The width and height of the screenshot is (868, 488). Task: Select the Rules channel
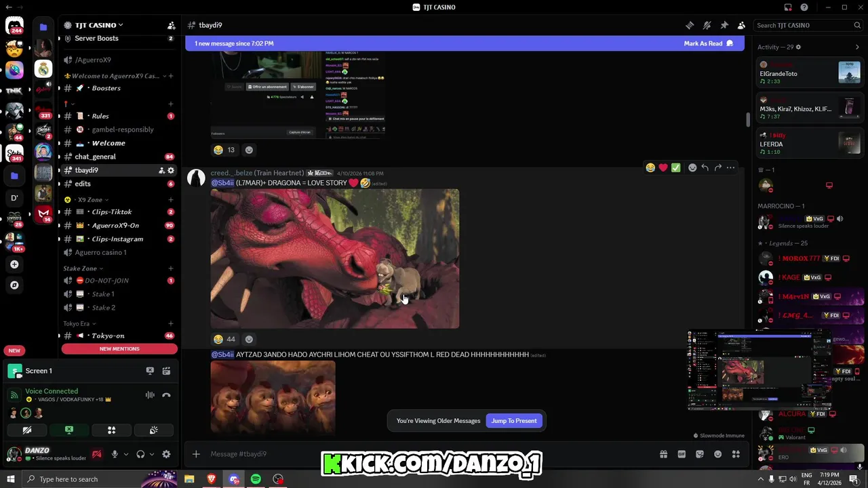coord(119,116)
